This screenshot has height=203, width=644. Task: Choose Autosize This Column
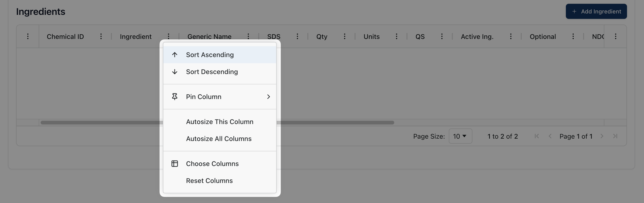[220, 122]
